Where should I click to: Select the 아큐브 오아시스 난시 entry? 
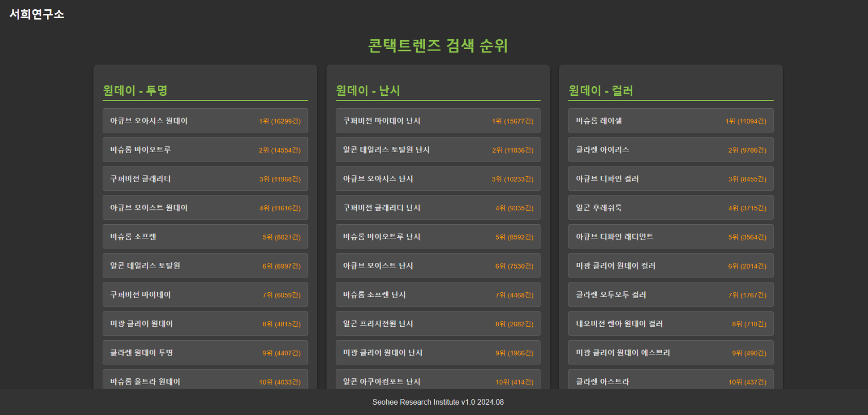click(x=438, y=178)
